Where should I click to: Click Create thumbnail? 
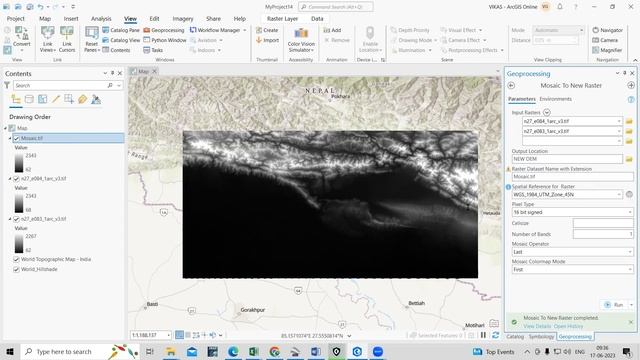coord(267,30)
